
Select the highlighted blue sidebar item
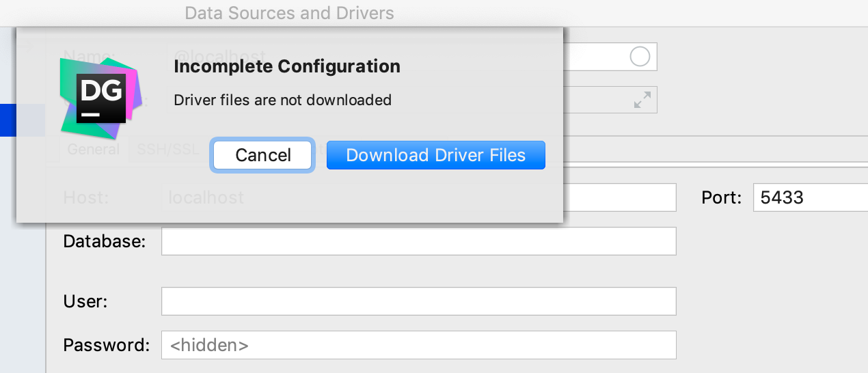(x=8, y=120)
